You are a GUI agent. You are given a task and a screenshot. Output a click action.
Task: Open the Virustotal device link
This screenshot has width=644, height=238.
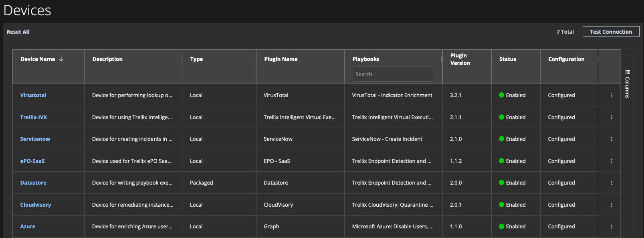tap(33, 95)
